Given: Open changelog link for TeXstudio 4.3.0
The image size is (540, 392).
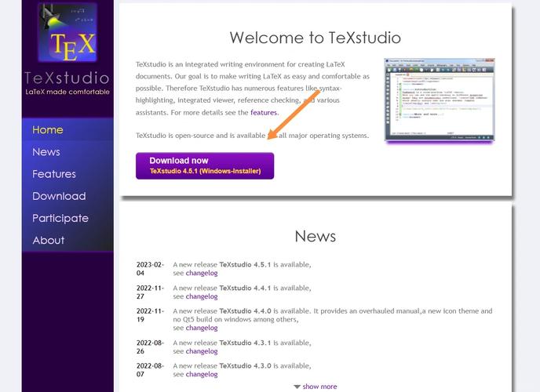Looking at the screenshot, I should tap(202, 374).
